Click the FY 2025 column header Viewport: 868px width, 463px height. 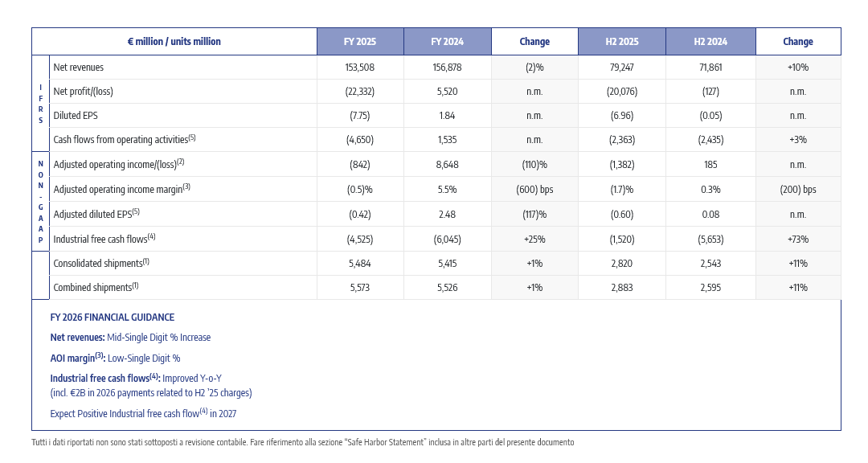(x=360, y=42)
